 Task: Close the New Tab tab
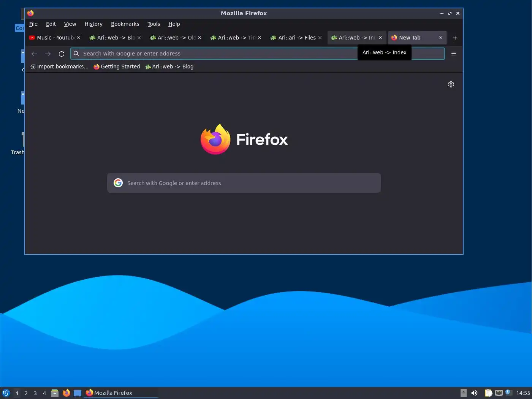pos(441,38)
